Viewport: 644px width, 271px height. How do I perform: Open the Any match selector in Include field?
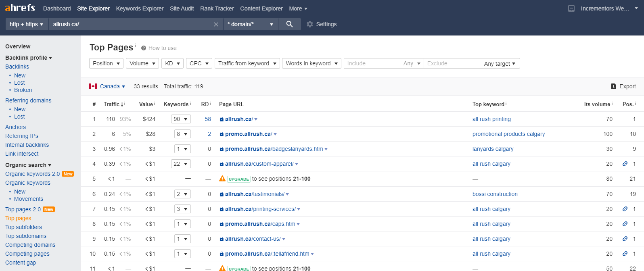[x=412, y=63]
